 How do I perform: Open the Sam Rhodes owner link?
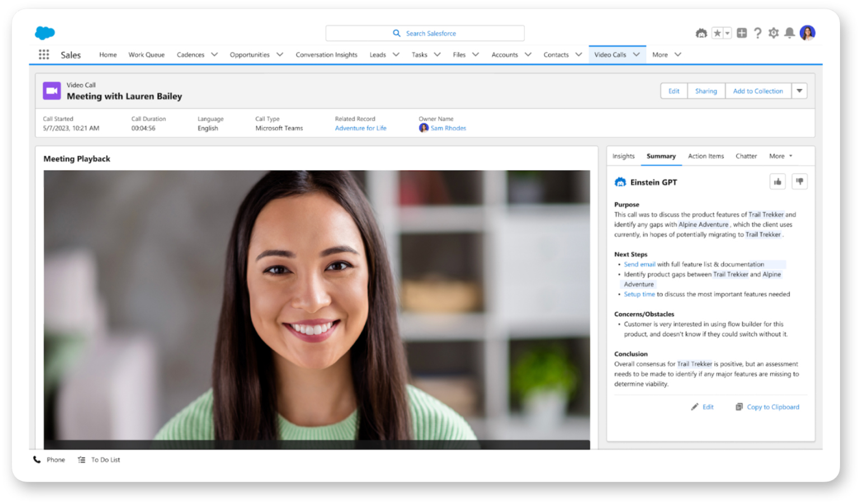click(448, 128)
